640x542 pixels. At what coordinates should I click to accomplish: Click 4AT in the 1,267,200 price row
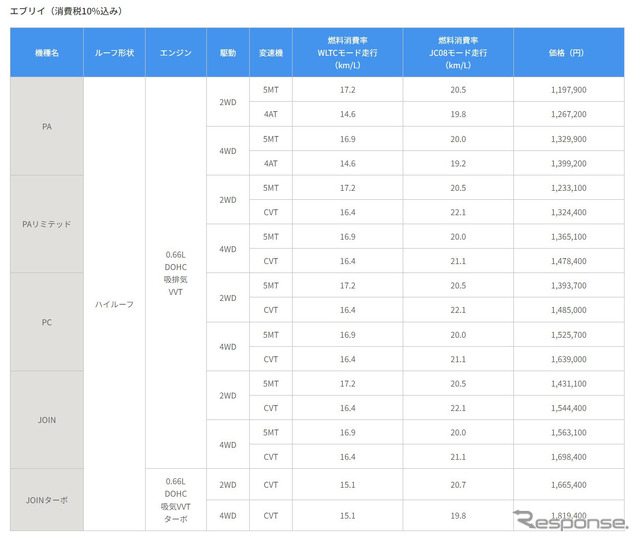click(271, 114)
